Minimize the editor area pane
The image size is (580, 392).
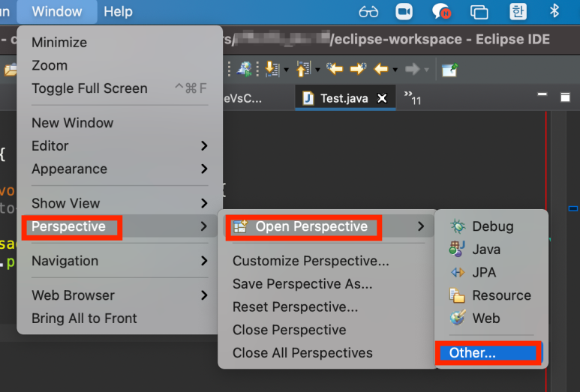pos(542,94)
